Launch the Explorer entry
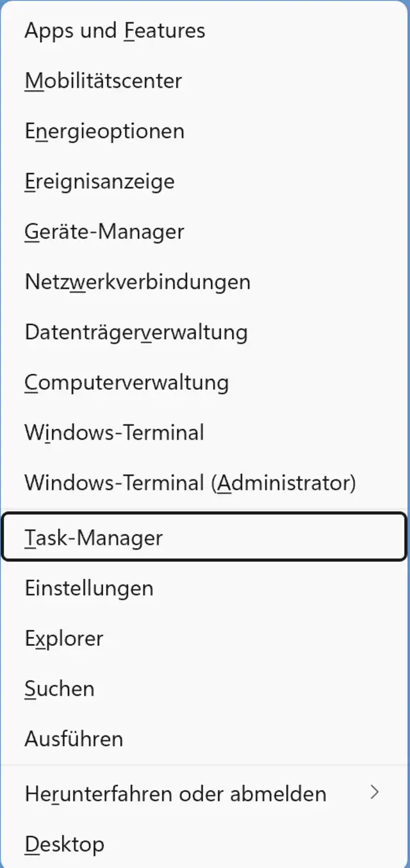 [64, 638]
